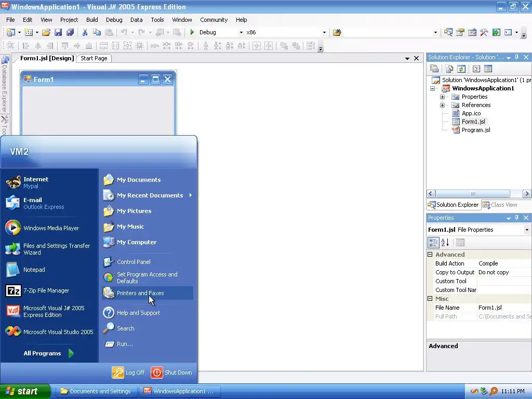This screenshot has height=399, width=532.
Task: Open the Tools menu
Action: pos(157,20)
